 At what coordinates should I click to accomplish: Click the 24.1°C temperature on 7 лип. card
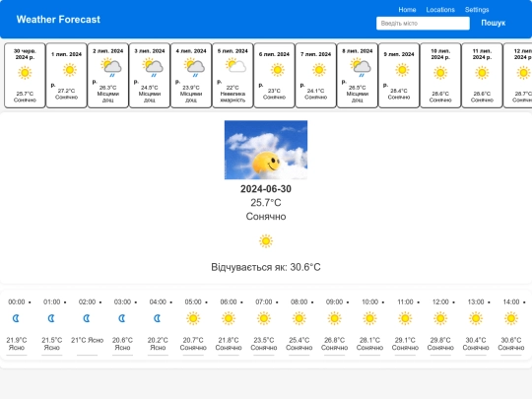tap(315, 91)
